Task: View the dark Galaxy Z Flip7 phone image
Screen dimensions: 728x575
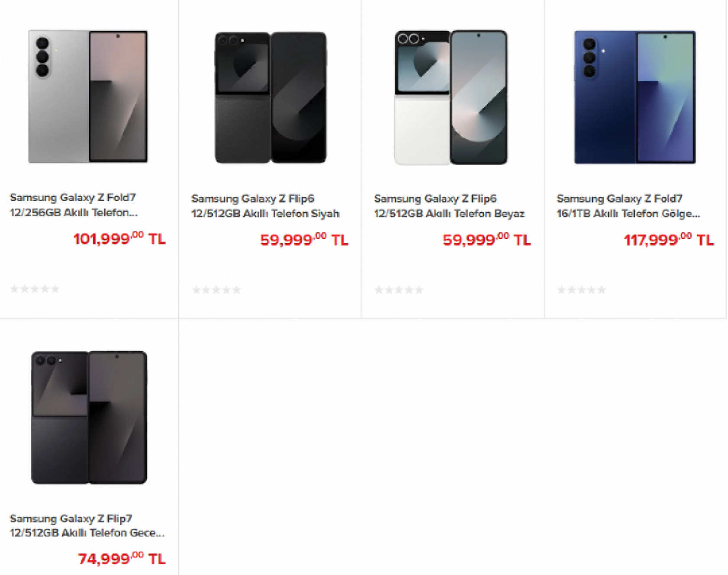Action: pyautogui.click(x=89, y=418)
